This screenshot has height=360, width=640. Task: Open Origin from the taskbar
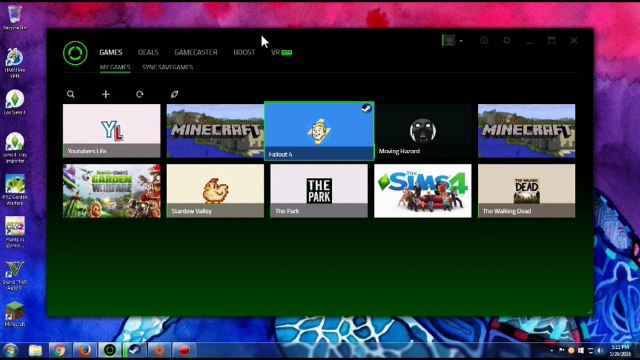point(159,351)
